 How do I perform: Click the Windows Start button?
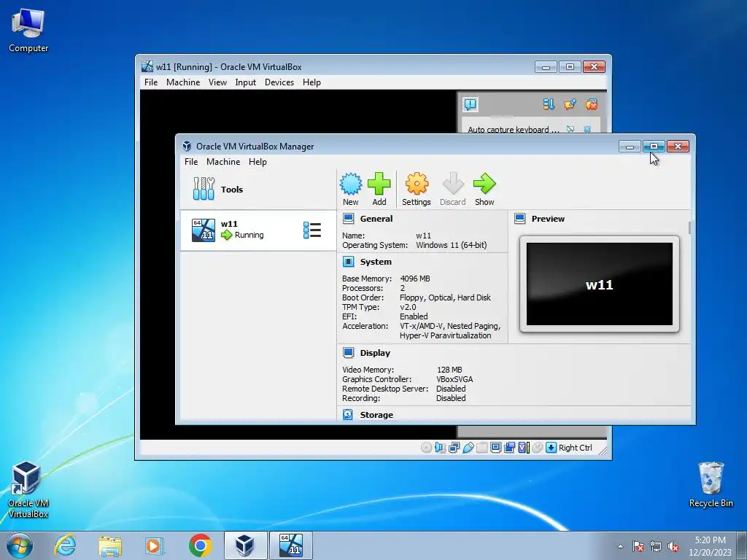click(20, 545)
